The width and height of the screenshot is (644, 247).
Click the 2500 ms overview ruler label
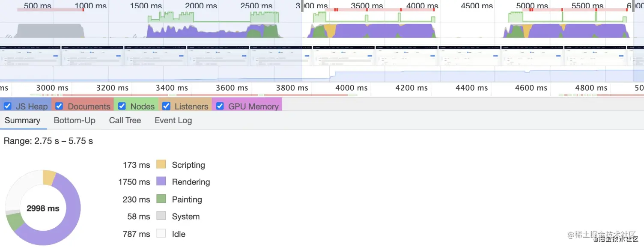click(256, 6)
